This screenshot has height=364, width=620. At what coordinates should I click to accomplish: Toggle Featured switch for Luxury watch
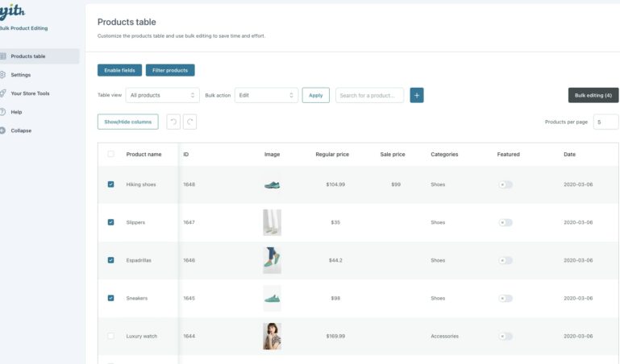506,336
